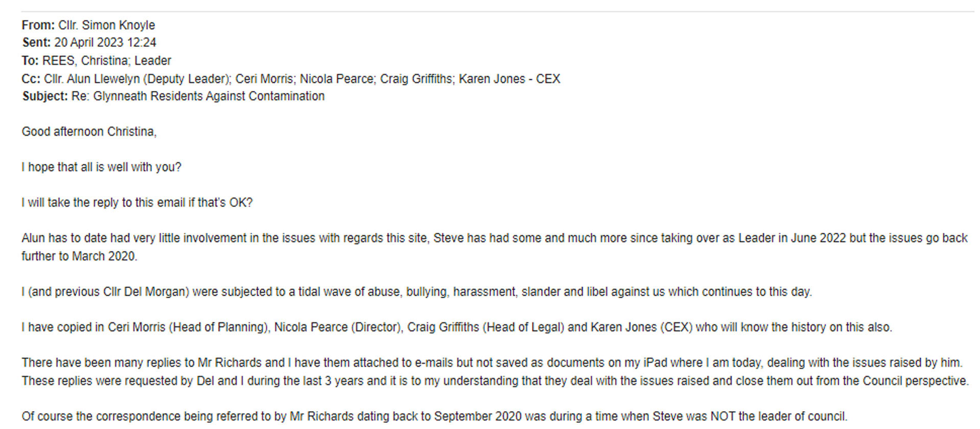Click the sender name Cllr. Simon Knoyle
This screenshot has height=429, width=980.
click(x=107, y=25)
